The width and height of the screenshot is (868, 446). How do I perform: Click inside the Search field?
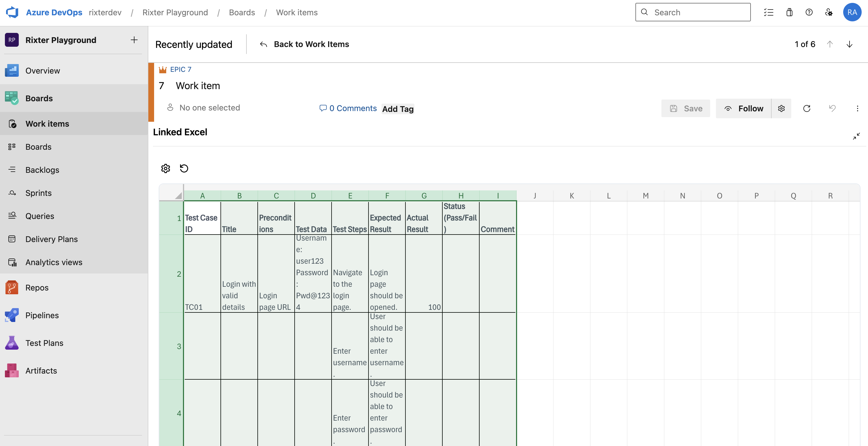tap(693, 12)
